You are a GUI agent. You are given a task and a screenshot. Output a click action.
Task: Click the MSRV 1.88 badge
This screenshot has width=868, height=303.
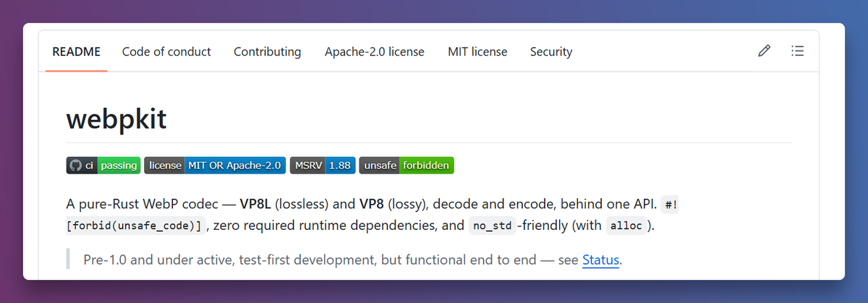tap(323, 166)
